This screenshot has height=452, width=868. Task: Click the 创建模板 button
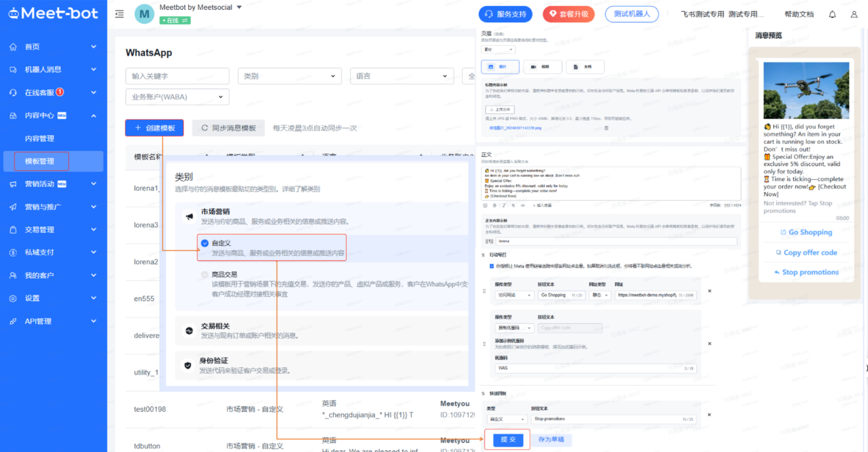(155, 128)
